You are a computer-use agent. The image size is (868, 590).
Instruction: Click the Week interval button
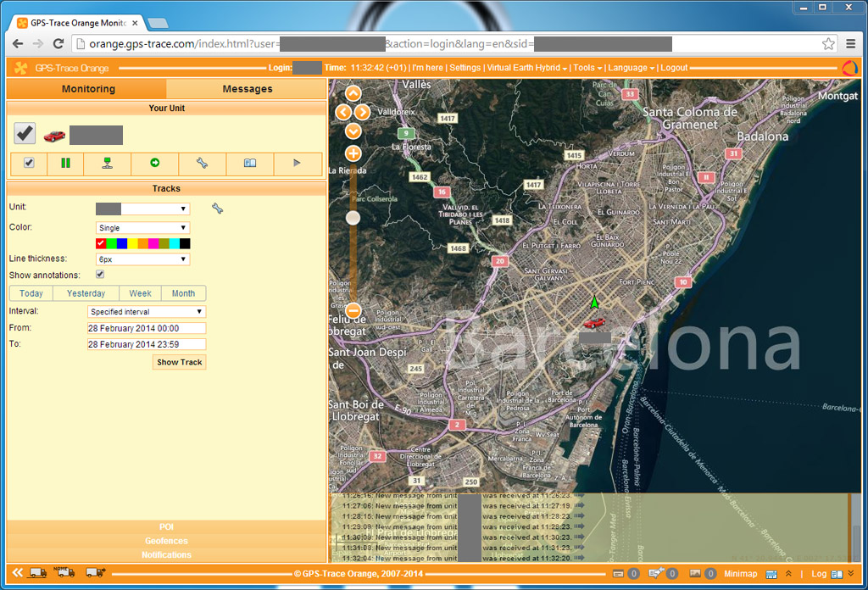coord(140,293)
